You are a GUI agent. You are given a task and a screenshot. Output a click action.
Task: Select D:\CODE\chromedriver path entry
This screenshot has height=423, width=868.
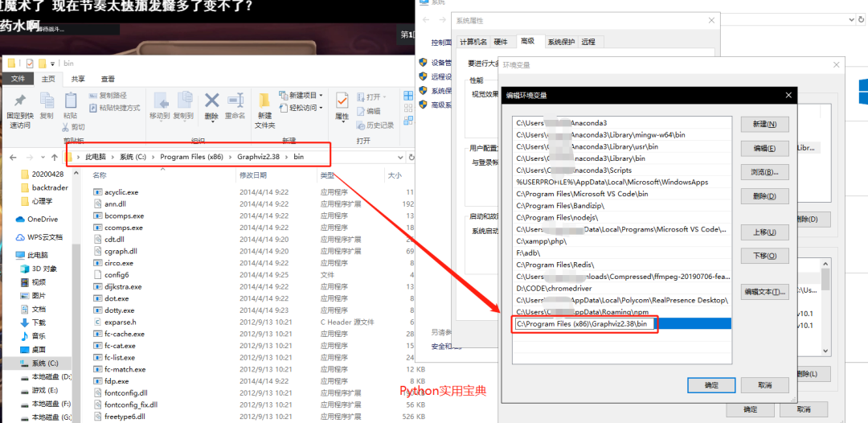(622, 289)
